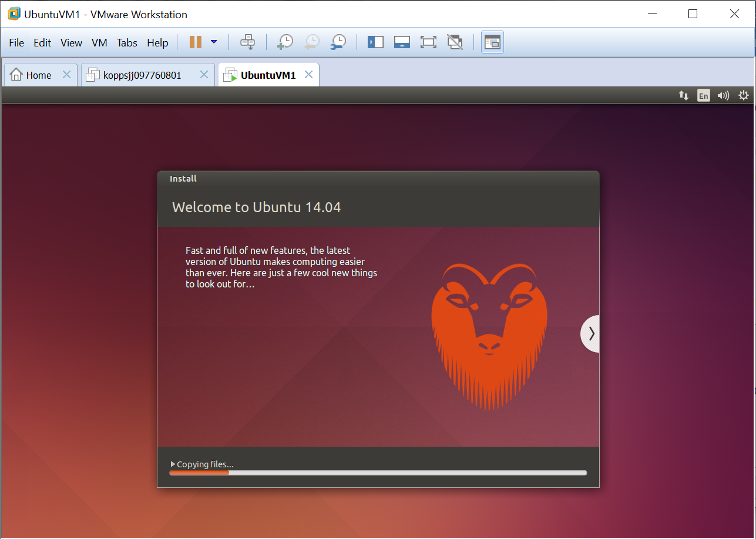Screen dimensions: 756x539
Task: Open Ubuntu's network indicator arrows
Action: coord(683,95)
